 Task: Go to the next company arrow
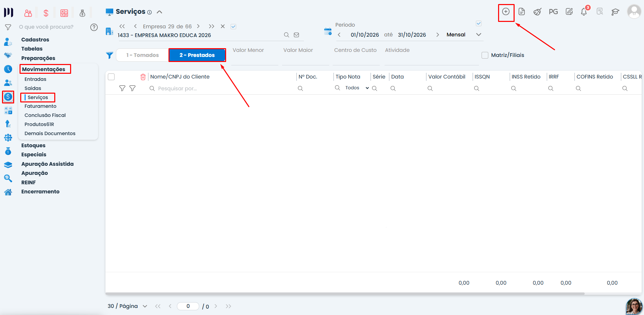pos(198,26)
